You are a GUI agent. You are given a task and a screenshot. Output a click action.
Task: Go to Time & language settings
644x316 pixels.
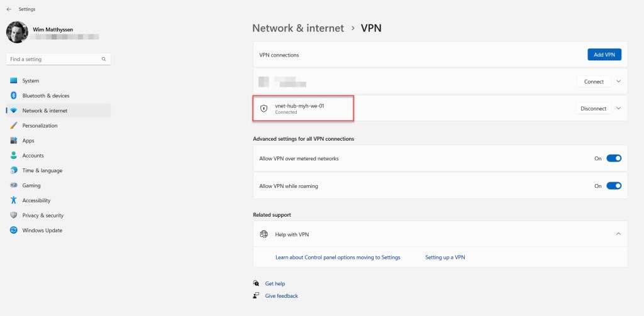[42, 170]
